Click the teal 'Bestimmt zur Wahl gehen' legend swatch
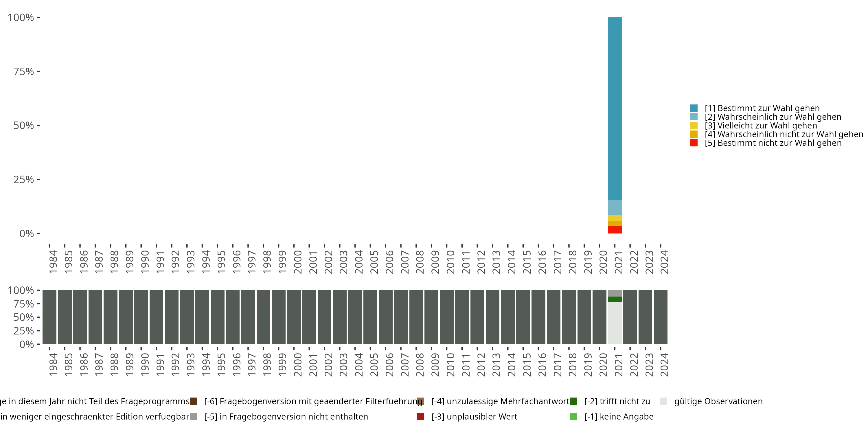 pos(694,108)
